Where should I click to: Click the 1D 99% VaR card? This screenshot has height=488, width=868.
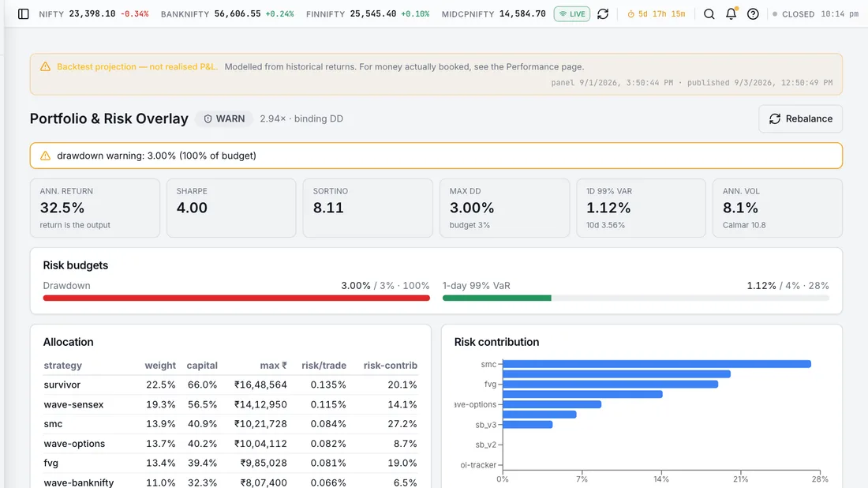click(x=641, y=208)
